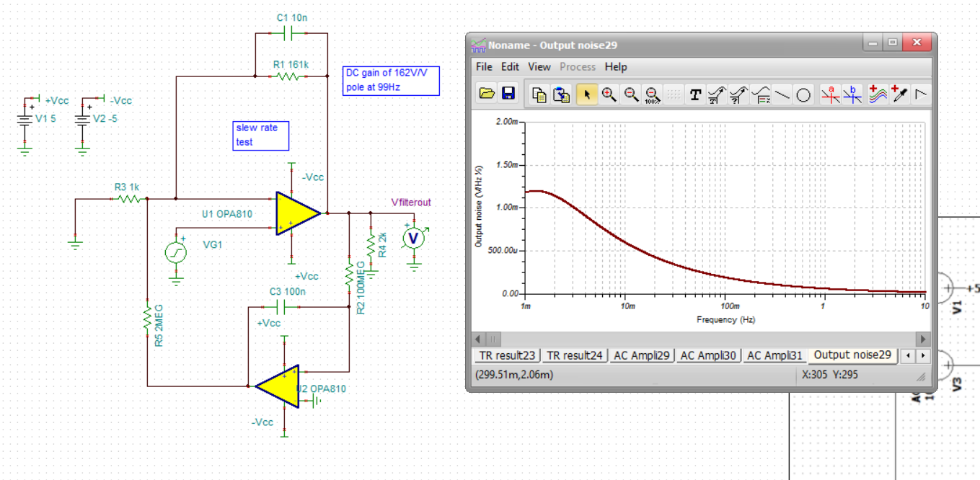Click the 'R4 2k' resistor label
The image size is (980, 480).
(381, 244)
